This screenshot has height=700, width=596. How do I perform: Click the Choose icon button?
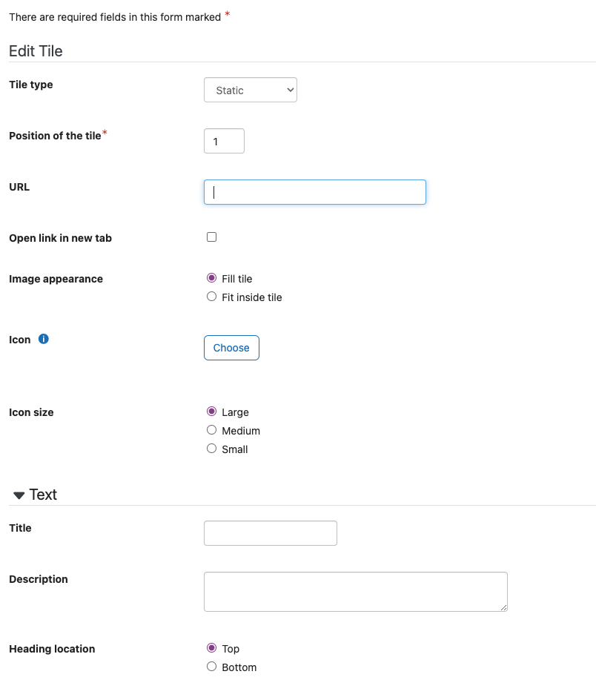231,348
